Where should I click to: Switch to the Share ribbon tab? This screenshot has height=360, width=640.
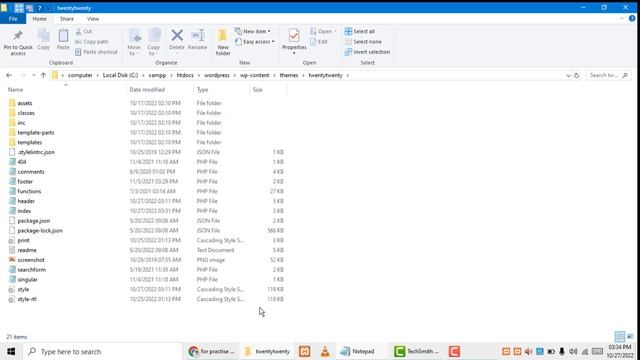point(67,19)
